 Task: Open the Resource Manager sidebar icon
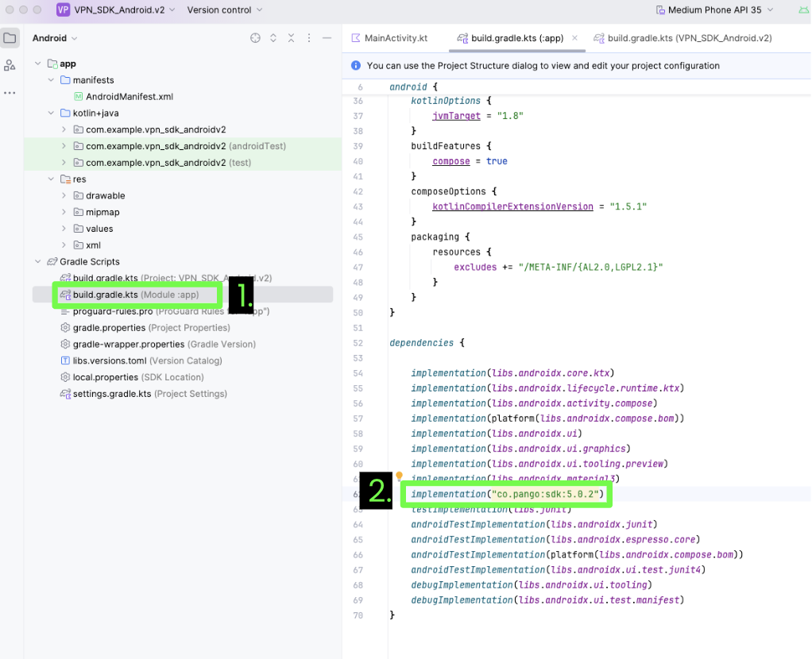coord(10,65)
